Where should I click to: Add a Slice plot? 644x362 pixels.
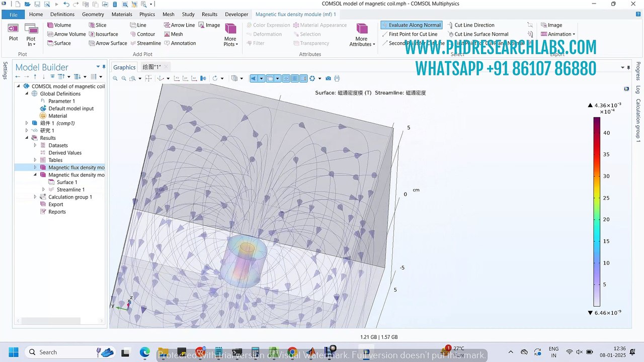click(98, 25)
